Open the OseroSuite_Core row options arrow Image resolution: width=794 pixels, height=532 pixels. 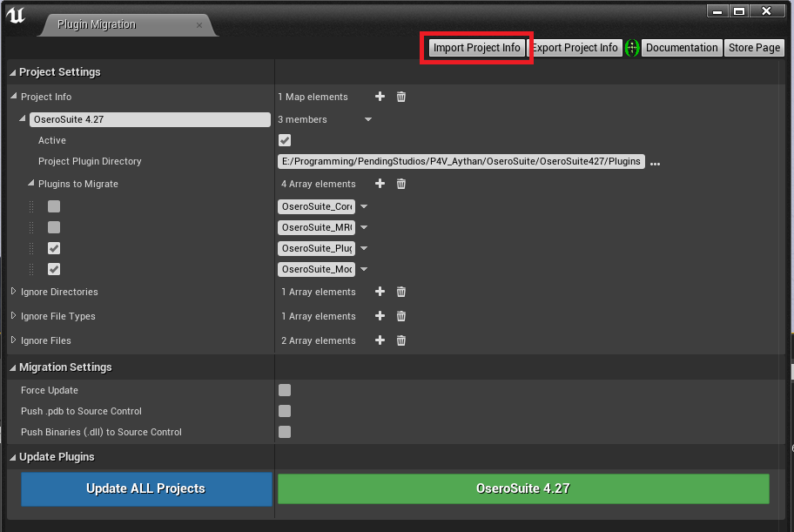(364, 206)
